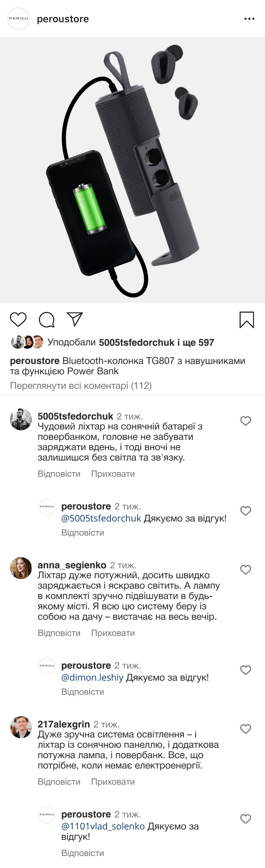This screenshot has width=265, height=868.
Task: Like peroustore reply to @5005tsfedorchuk
Action: 246,511
